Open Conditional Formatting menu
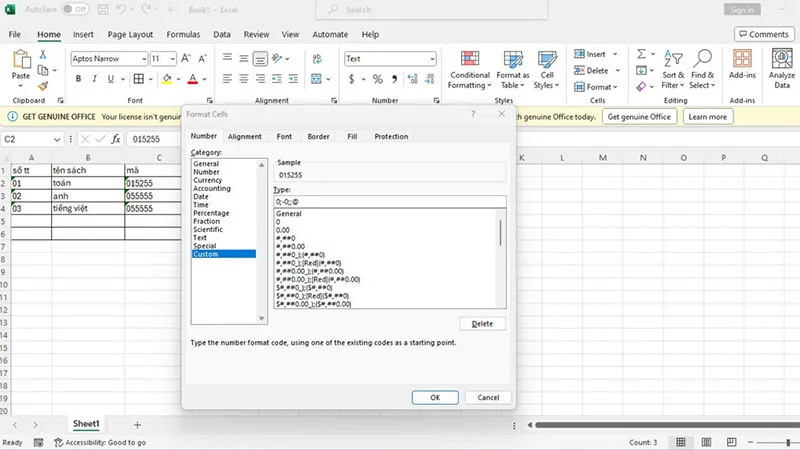The image size is (800, 450). coord(470,70)
